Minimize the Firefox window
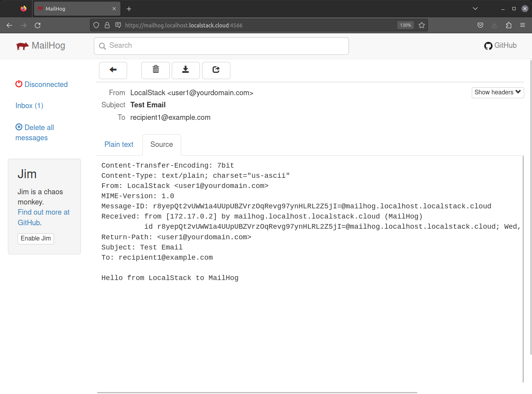This screenshot has width=532, height=394. (x=503, y=9)
